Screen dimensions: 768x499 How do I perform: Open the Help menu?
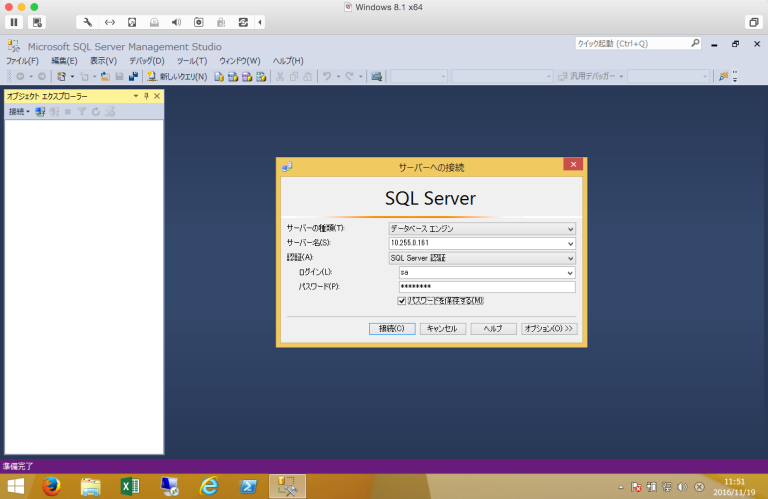click(x=288, y=61)
